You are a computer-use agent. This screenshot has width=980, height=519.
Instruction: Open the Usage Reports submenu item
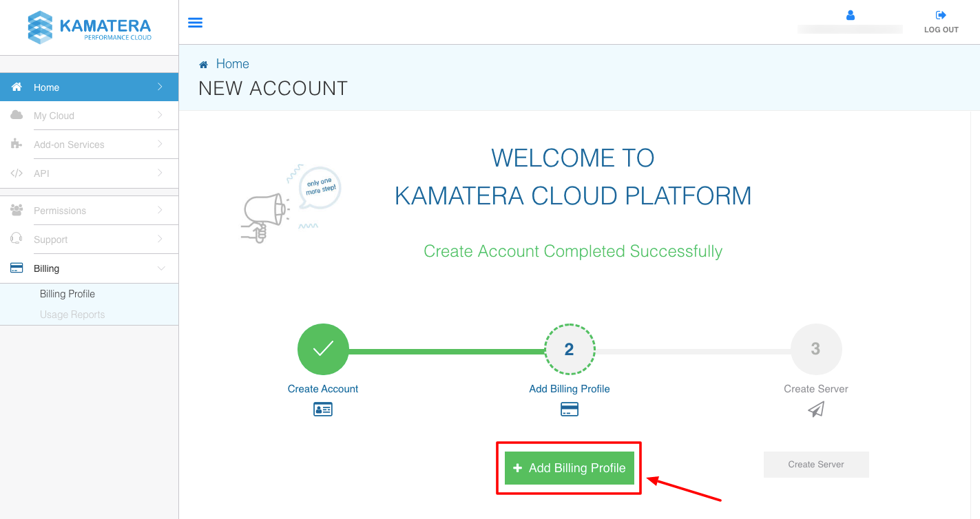click(72, 315)
